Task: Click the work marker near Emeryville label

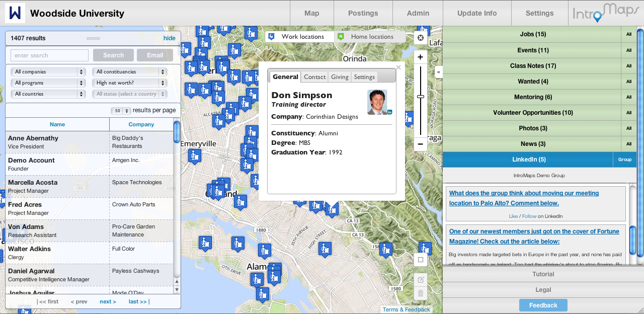Action: [x=194, y=155]
